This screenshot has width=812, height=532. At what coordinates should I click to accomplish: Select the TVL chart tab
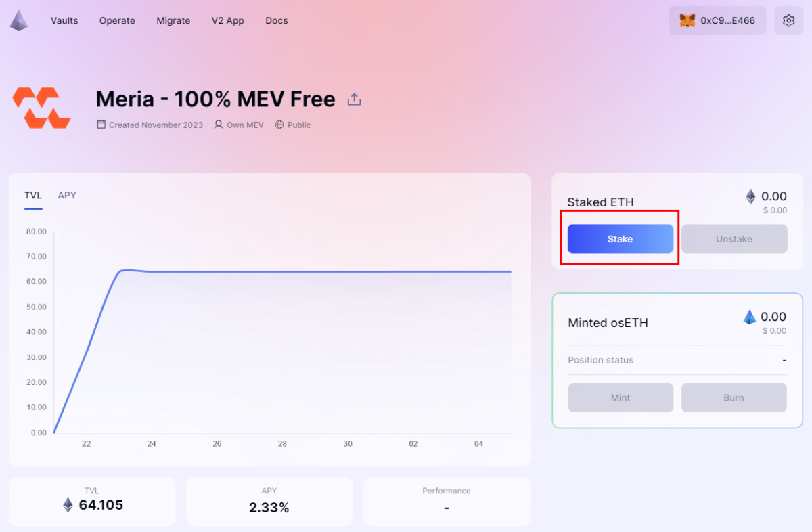coord(33,195)
